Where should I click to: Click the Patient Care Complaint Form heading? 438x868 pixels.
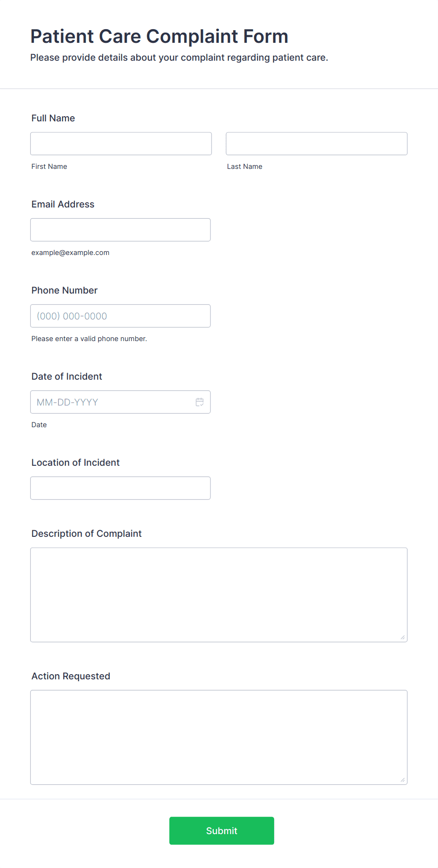click(x=159, y=36)
